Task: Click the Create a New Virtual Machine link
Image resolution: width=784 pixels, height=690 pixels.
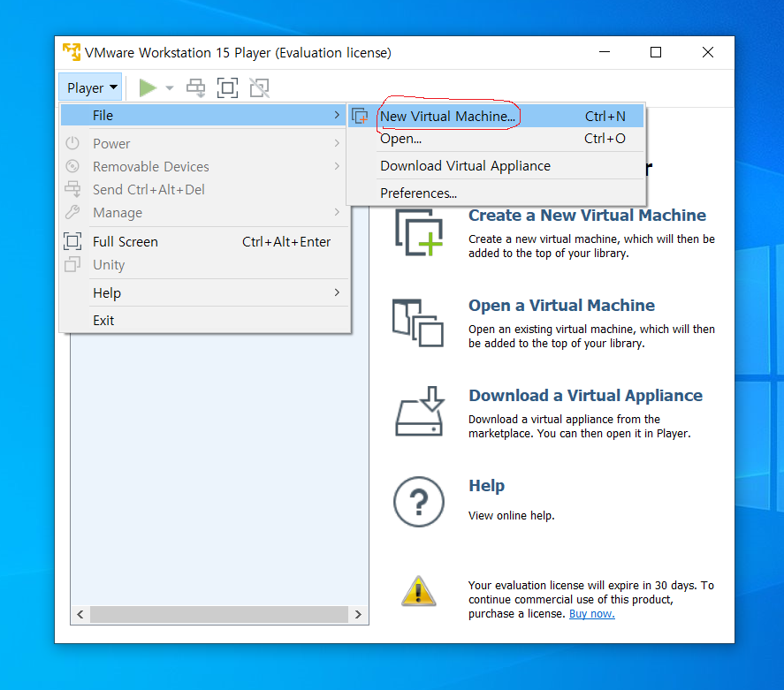Action: click(x=587, y=216)
